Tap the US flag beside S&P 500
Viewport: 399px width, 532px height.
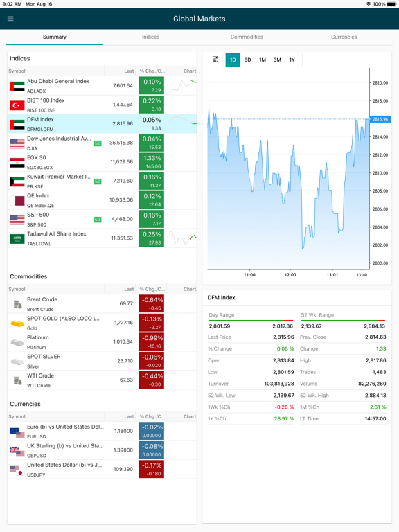click(x=17, y=220)
